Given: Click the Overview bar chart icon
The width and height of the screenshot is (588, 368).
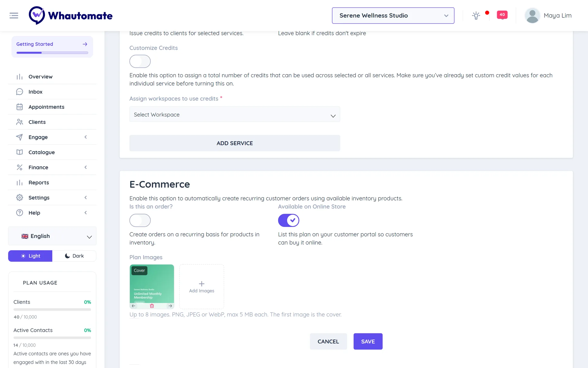Looking at the screenshot, I should click(20, 77).
